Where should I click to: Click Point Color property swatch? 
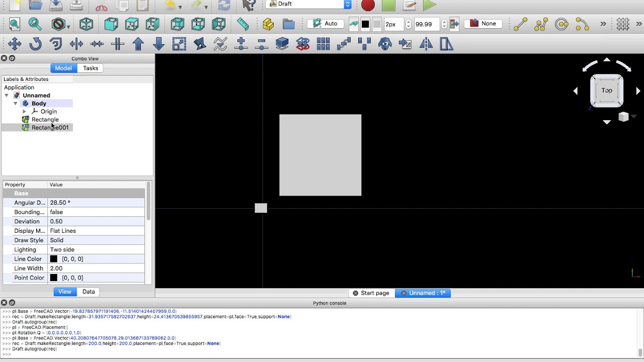click(54, 278)
